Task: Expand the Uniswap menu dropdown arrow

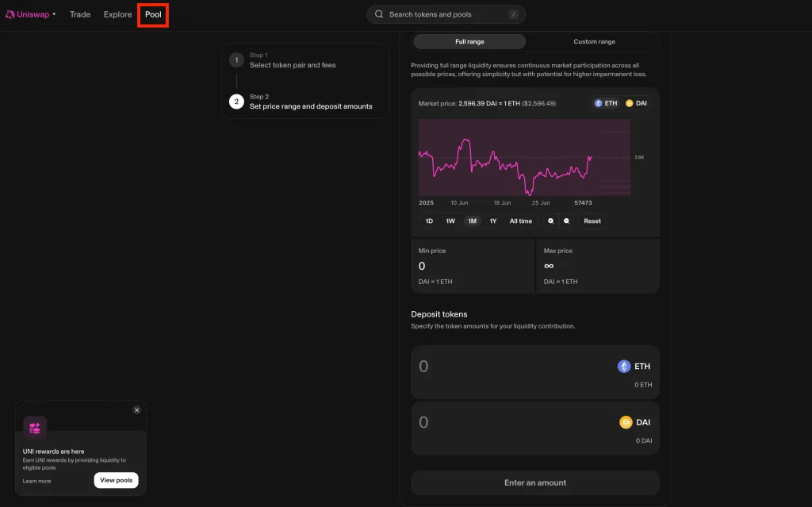Action: point(54,14)
